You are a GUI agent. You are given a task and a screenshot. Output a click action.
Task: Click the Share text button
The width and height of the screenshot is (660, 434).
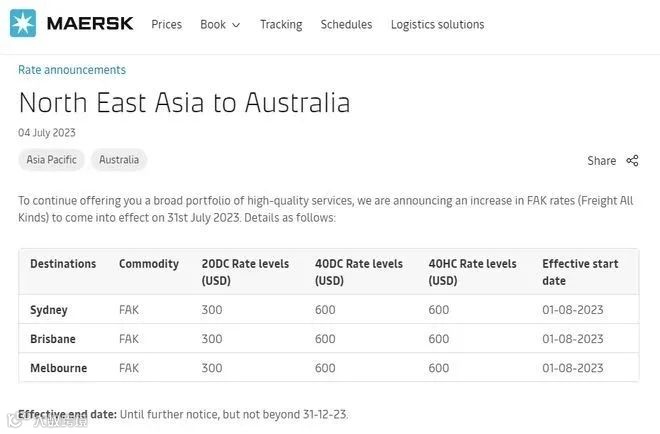tap(601, 160)
